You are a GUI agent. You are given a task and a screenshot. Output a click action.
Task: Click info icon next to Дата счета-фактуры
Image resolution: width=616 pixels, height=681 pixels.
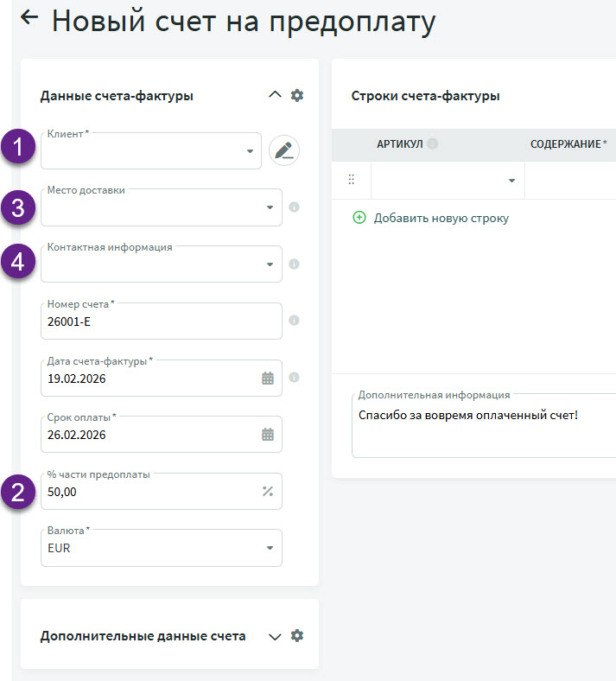click(x=294, y=378)
